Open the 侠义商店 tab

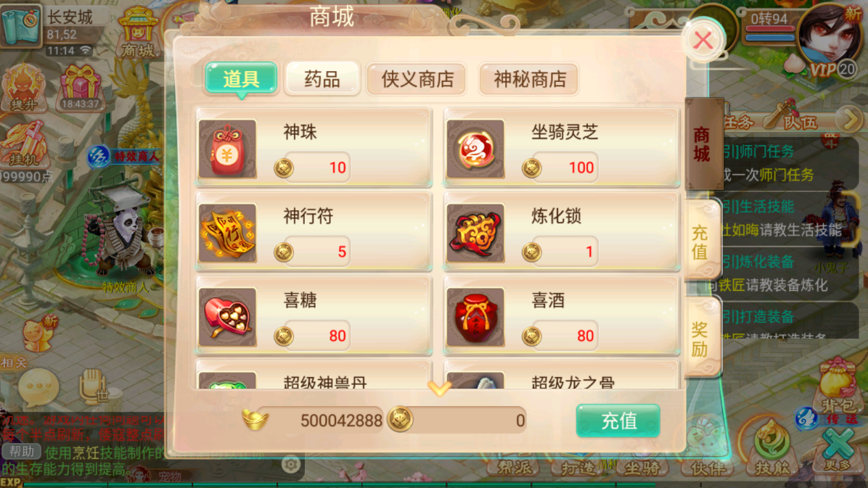417,79
